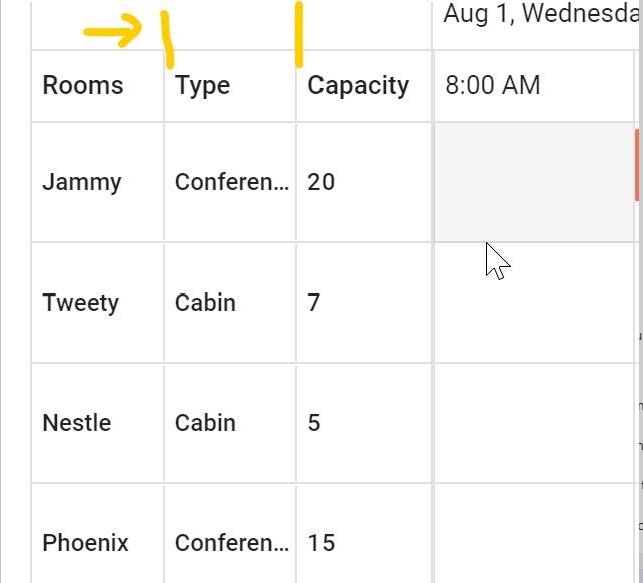643x583 pixels.
Task: Click Nestle's capacity value 5
Action: 314,423
